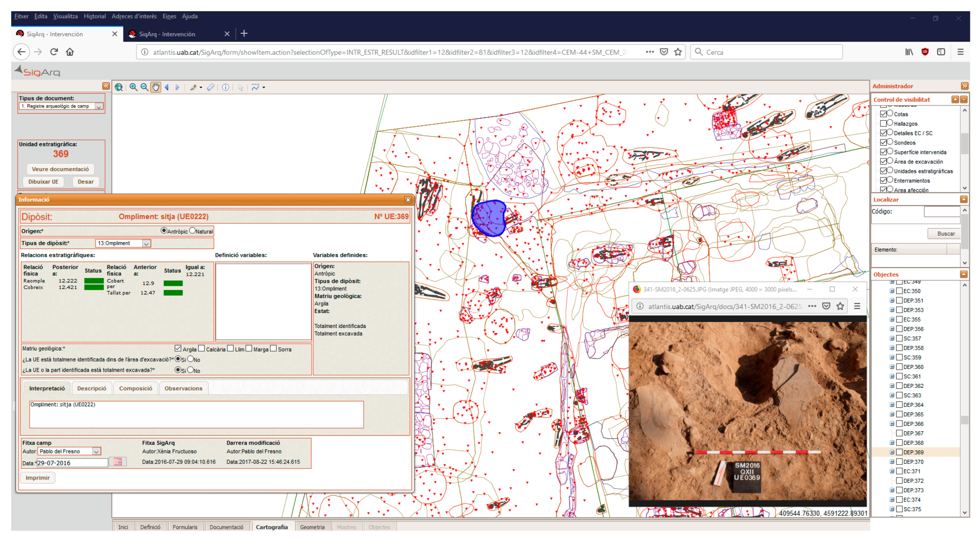The height and width of the screenshot is (544, 980).
Task: Click the Veure documentació button
Action: pyautogui.click(x=60, y=169)
